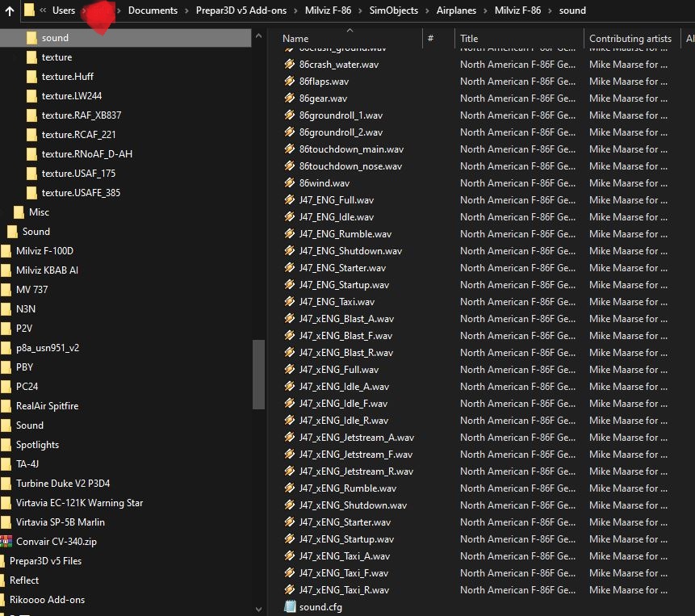Image resolution: width=695 pixels, height=616 pixels.
Task: Click the texture.USAF_175 folder icon
Action: tap(31, 174)
